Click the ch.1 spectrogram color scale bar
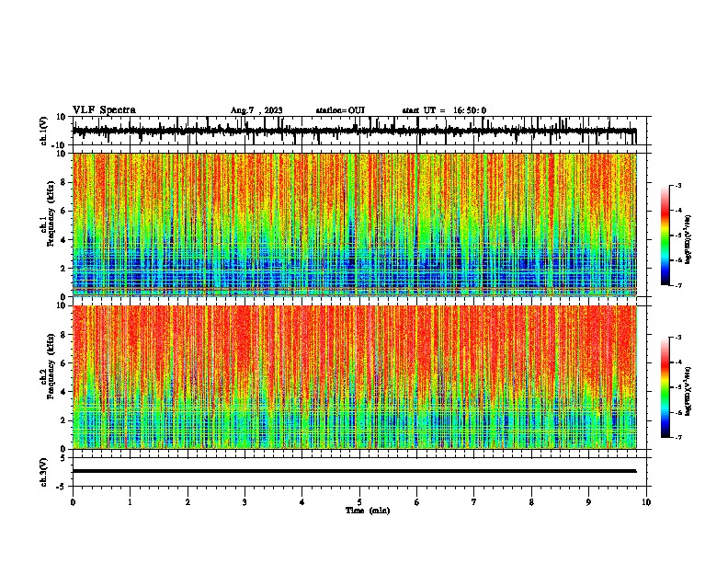The height and width of the screenshot is (563, 728). point(665,236)
